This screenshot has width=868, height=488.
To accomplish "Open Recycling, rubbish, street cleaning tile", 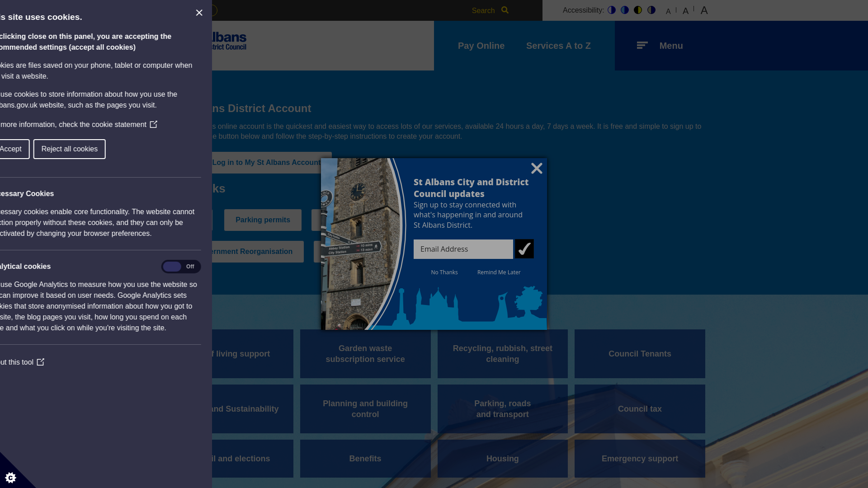I will coord(503,354).
